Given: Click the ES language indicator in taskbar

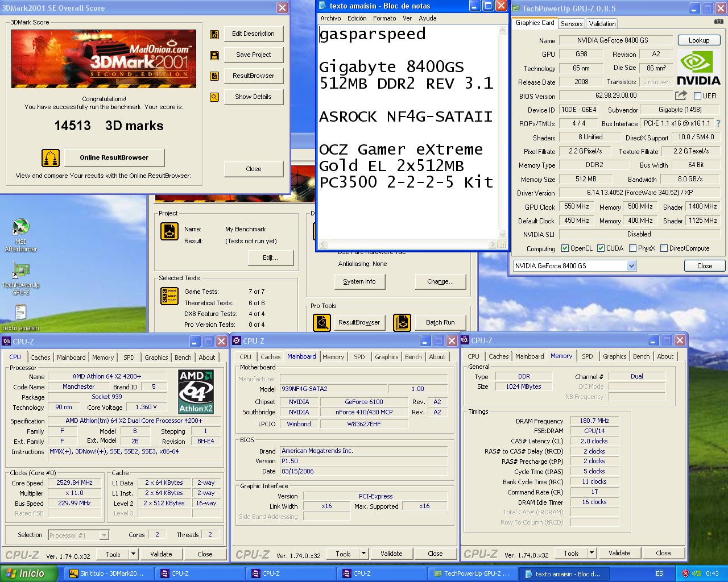Looking at the screenshot, I should 659,573.
